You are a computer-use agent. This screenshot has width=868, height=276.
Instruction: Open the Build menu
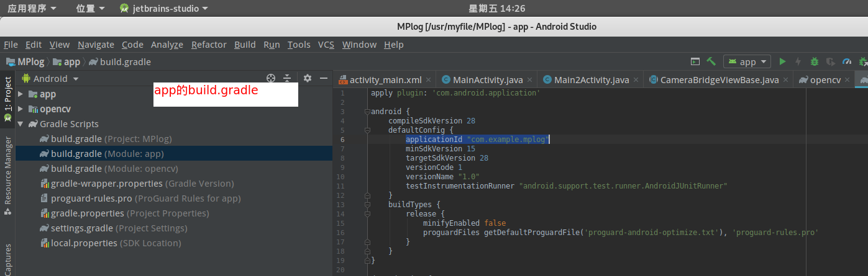tap(245, 45)
